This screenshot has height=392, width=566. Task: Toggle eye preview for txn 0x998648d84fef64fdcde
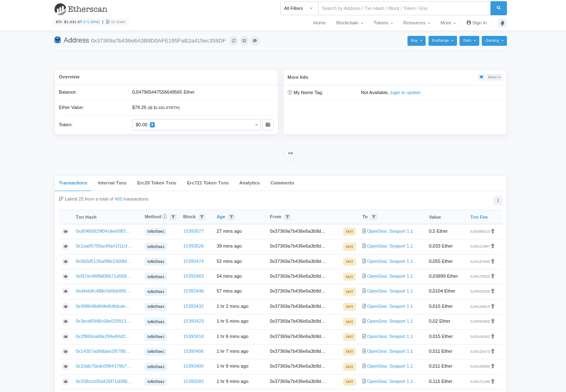(x=66, y=307)
